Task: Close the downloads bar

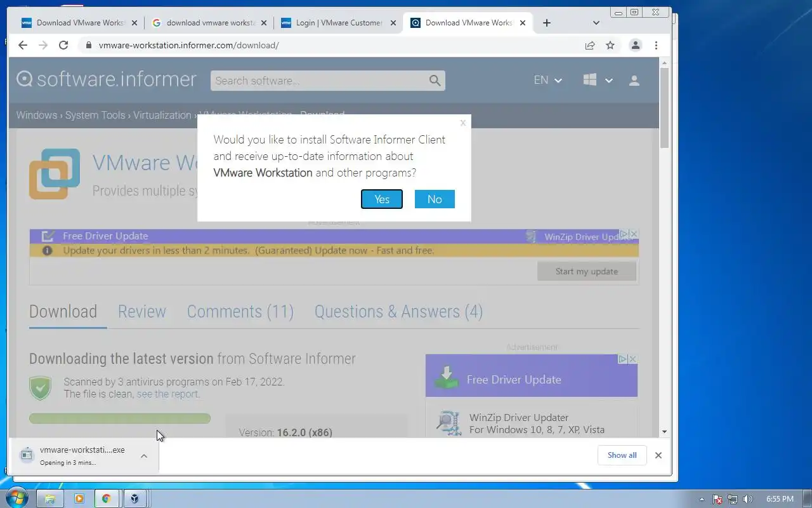Action: click(658, 455)
